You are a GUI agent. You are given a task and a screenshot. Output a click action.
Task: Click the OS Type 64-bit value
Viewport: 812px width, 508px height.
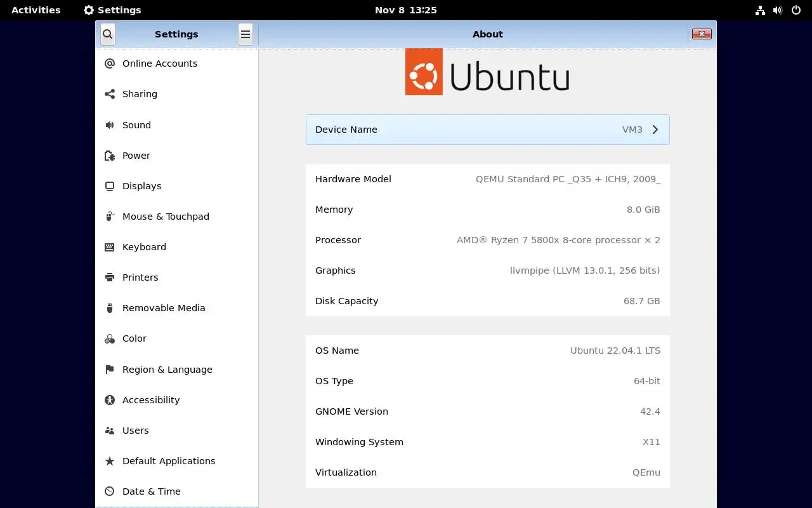pyautogui.click(x=646, y=381)
